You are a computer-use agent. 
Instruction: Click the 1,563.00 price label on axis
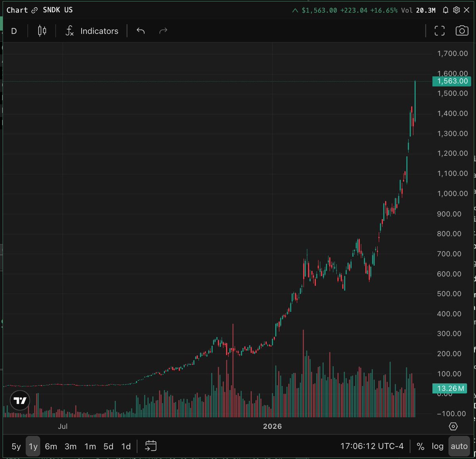coord(452,81)
